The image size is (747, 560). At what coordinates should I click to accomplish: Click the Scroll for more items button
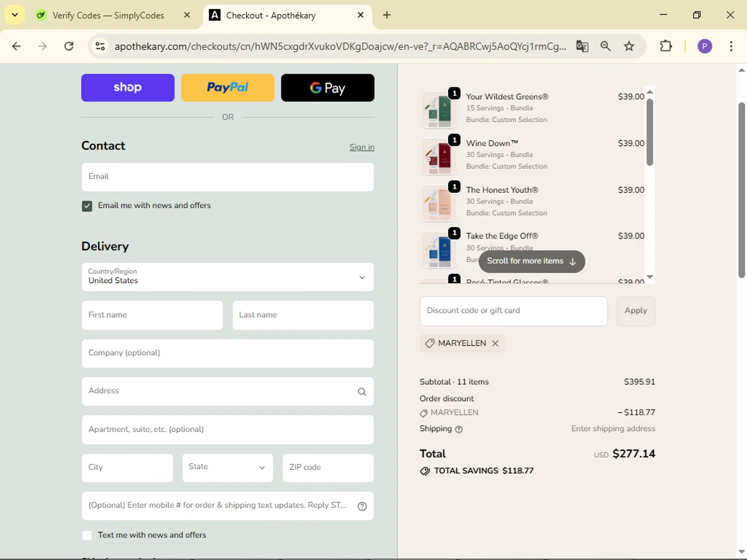click(532, 261)
